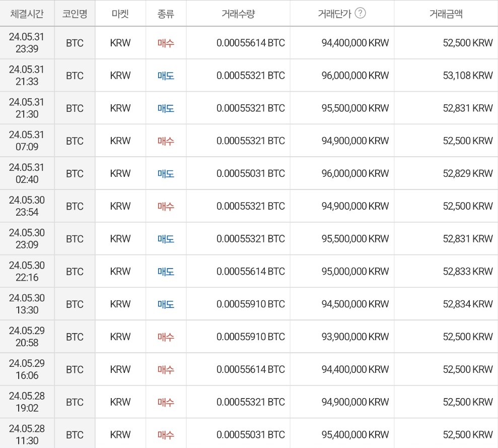Click quantity 0.00055321 BTC in 19:02 row

(x=251, y=402)
